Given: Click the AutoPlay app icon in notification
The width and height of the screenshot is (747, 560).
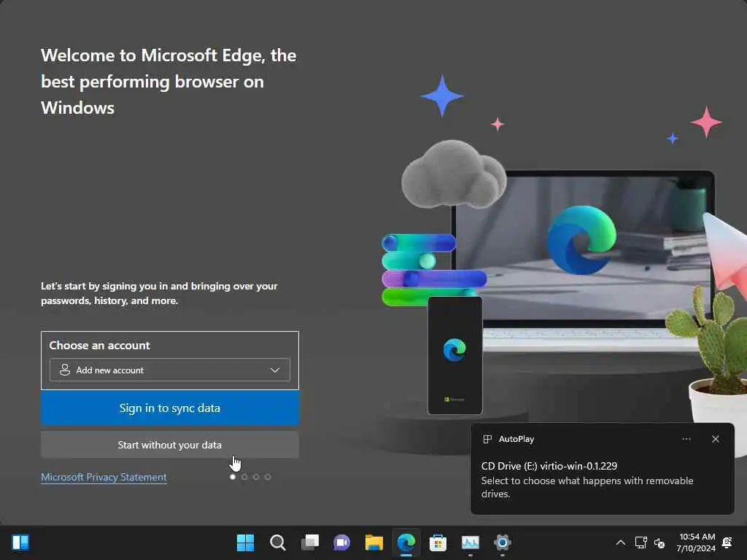Looking at the screenshot, I should point(487,439).
